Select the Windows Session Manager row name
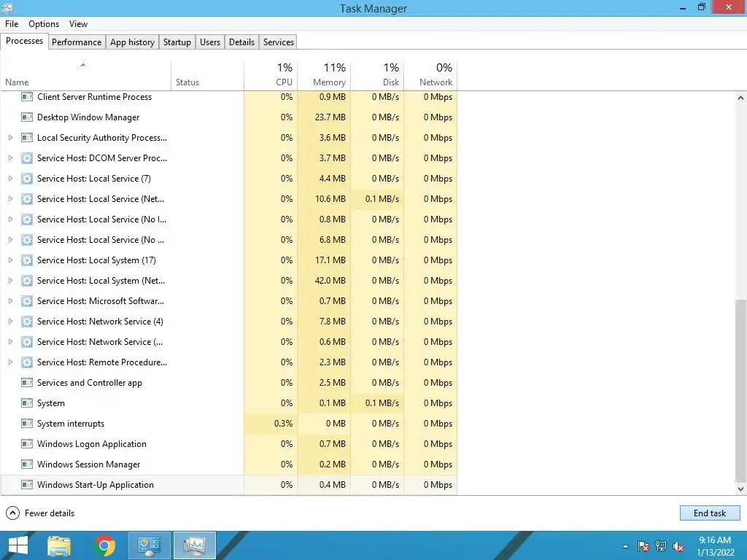 pos(88,464)
